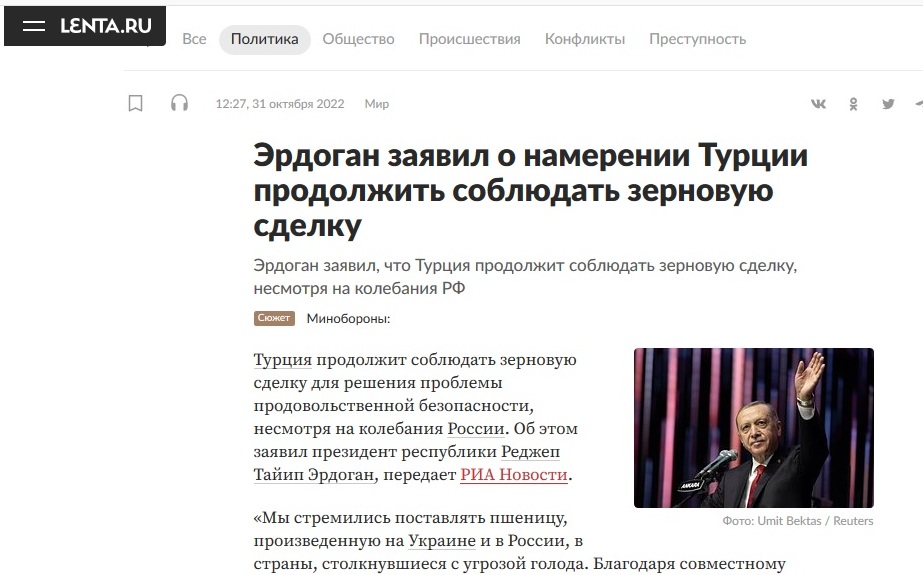
Task: Open the Минобороны storyline link
Action: coord(348,319)
